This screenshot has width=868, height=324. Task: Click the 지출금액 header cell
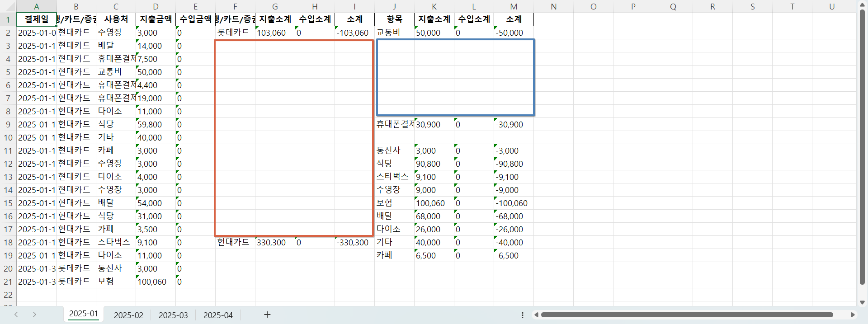156,19
